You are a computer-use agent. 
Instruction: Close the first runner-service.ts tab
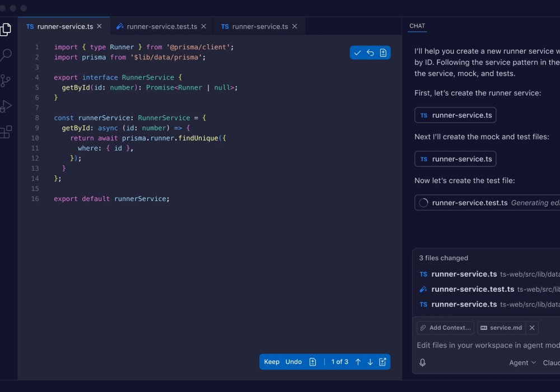[100, 26]
